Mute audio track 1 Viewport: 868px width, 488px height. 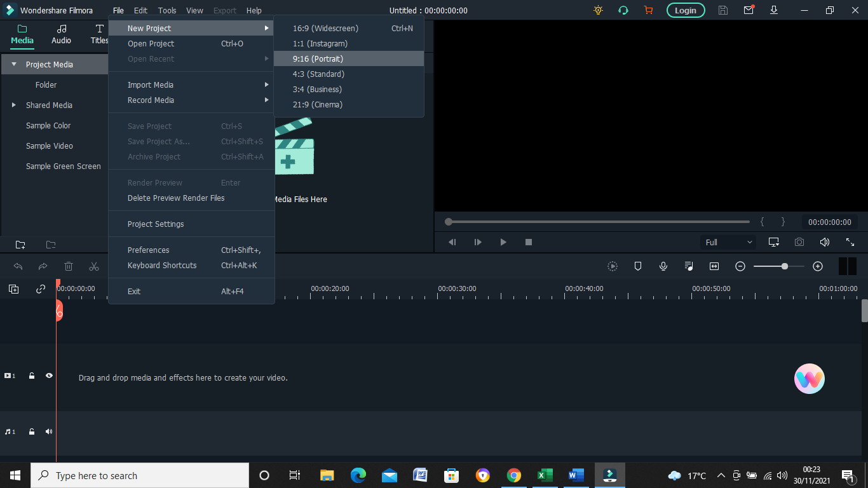pyautogui.click(x=49, y=431)
